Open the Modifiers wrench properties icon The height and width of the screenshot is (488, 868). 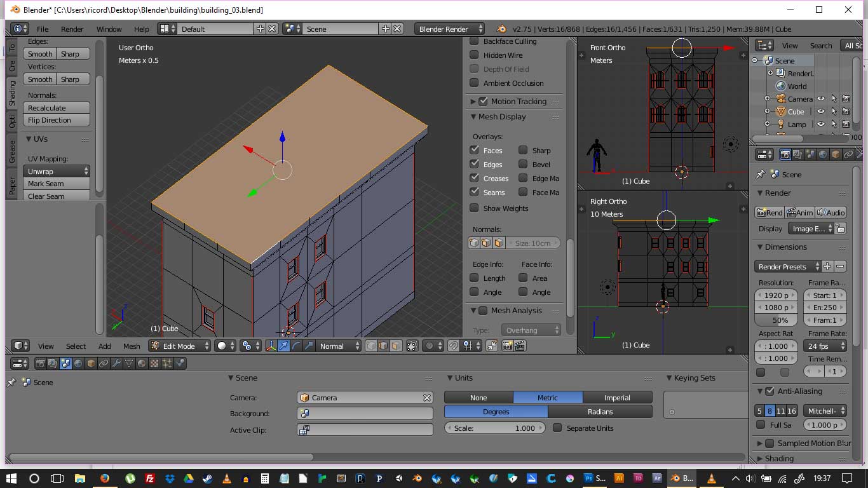(116, 363)
